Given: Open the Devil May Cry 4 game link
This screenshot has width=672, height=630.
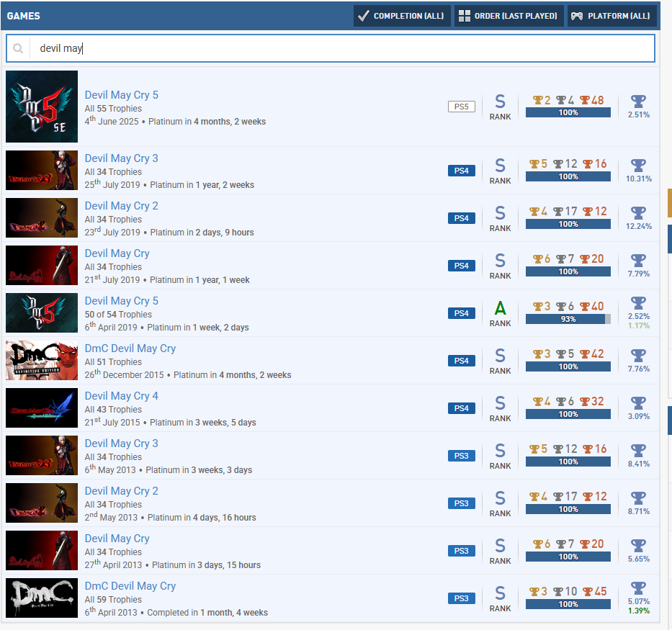Looking at the screenshot, I should click(x=121, y=396).
